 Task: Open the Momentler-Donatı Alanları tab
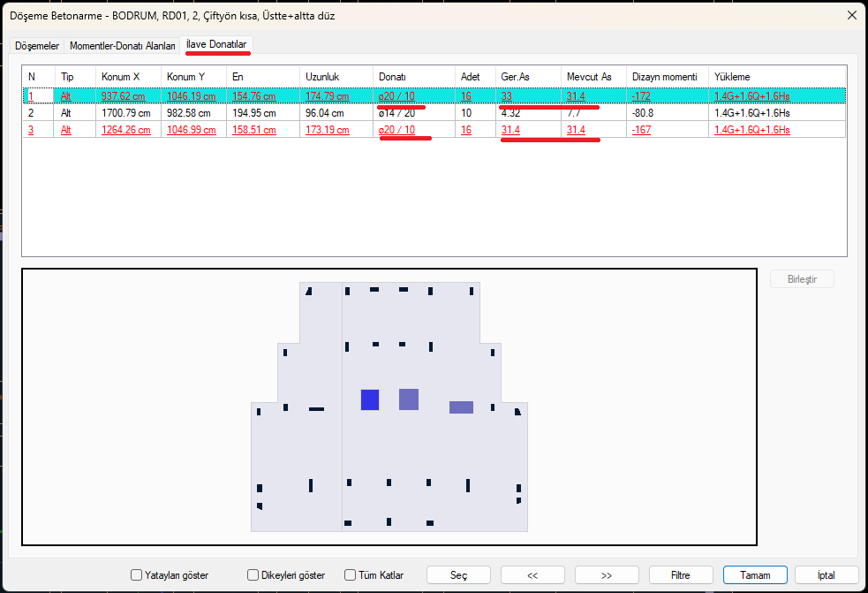pos(123,45)
